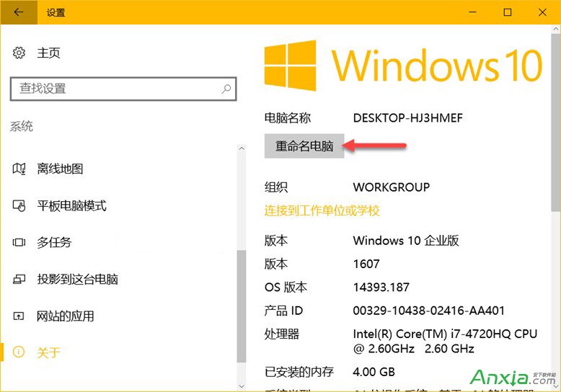Open 多任务 settings
Viewport: 561px width, 392px height.
[54, 243]
